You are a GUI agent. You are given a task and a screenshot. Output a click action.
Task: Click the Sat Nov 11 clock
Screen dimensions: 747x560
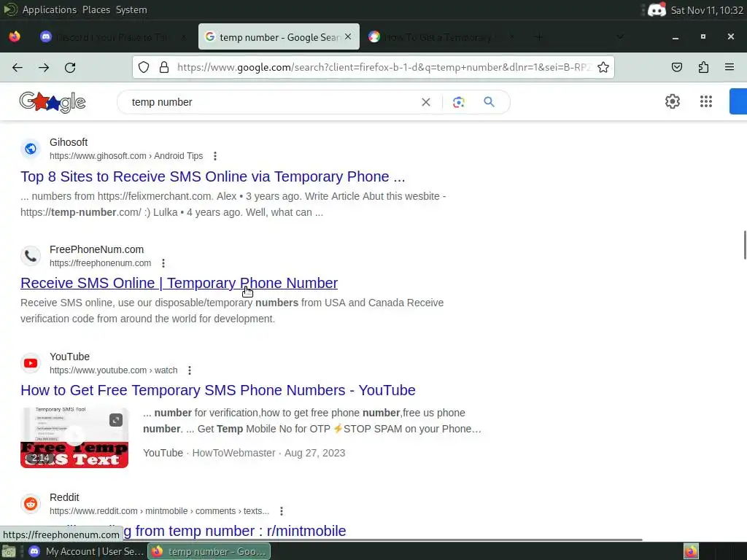click(707, 10)
